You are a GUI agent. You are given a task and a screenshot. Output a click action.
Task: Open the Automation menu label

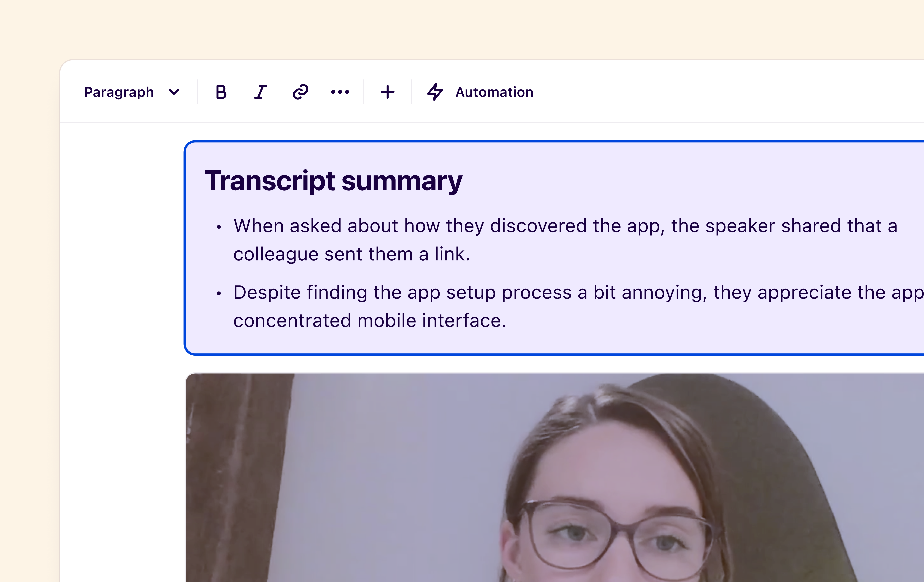tap(494, 92)
